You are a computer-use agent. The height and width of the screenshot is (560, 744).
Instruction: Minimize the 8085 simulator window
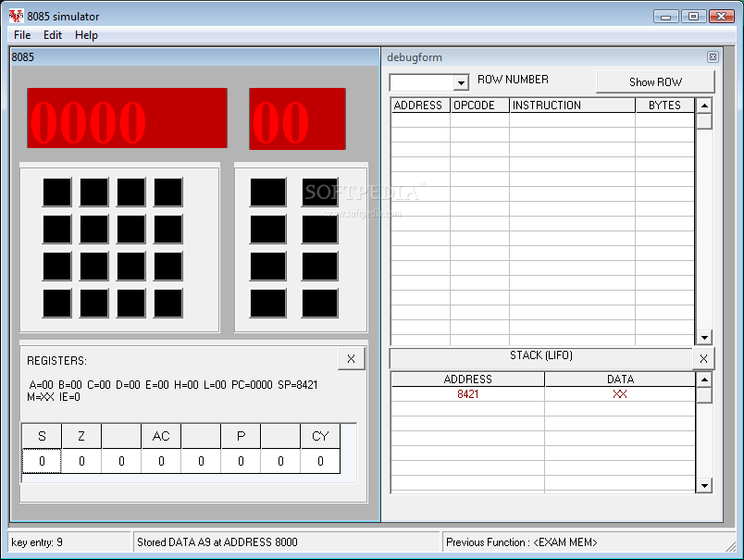click(665, 17)
